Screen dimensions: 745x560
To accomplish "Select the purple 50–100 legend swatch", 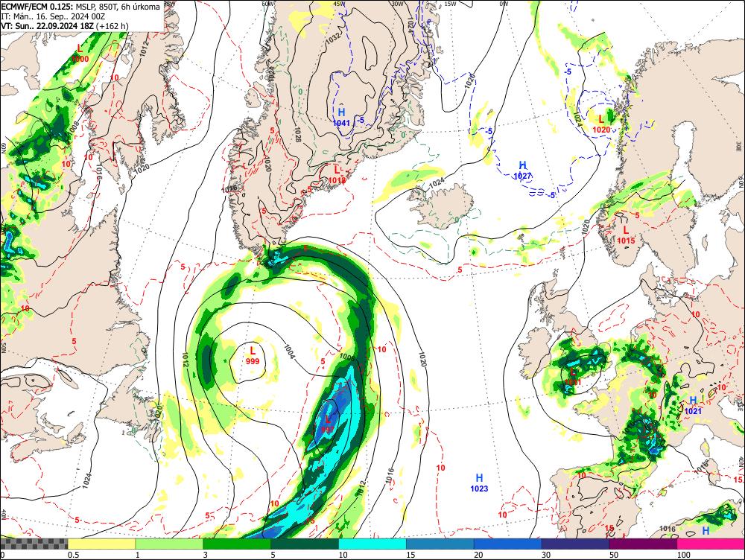I will pyautogui.click(x=644, y=544).
